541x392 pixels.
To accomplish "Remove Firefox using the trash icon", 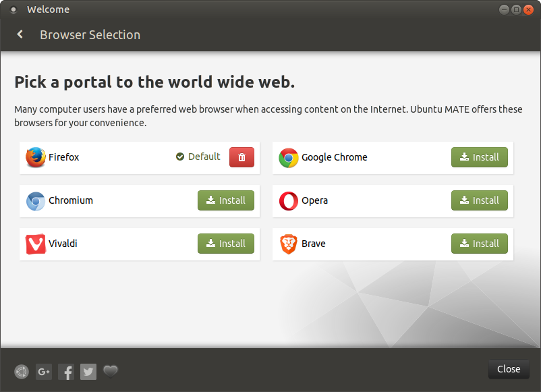I will (241, 157).
